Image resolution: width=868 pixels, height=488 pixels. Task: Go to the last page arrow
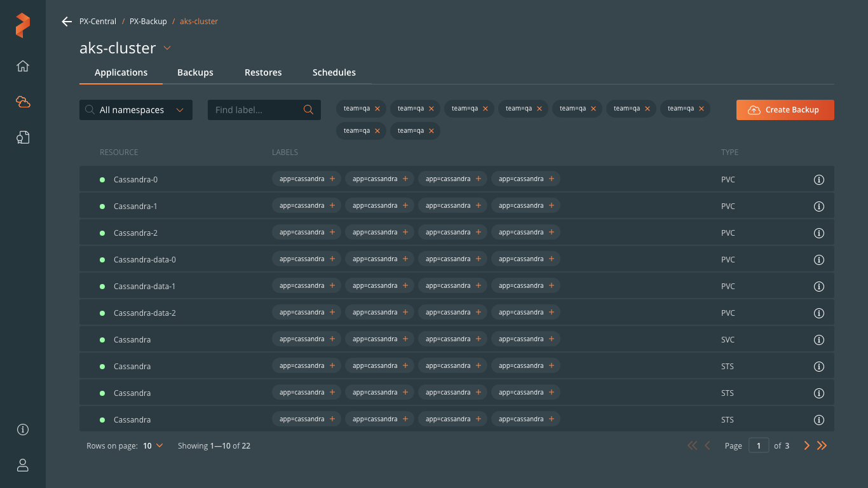point(822,446)
